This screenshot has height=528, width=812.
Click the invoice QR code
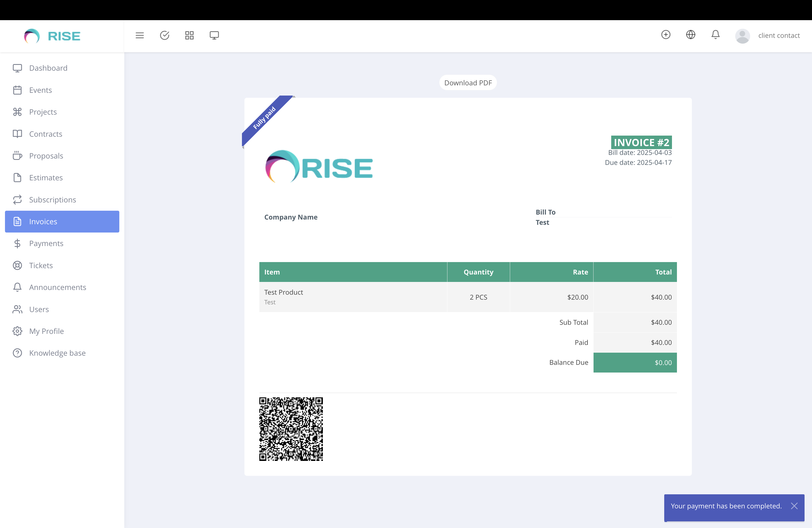pyautogui.click(x=291, y=429)
